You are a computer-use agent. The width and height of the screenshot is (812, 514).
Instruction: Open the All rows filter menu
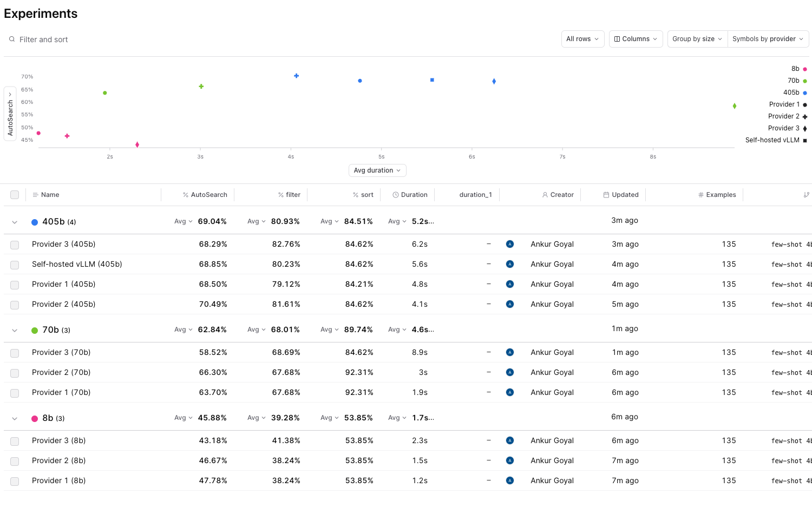[x=582, y=38]
